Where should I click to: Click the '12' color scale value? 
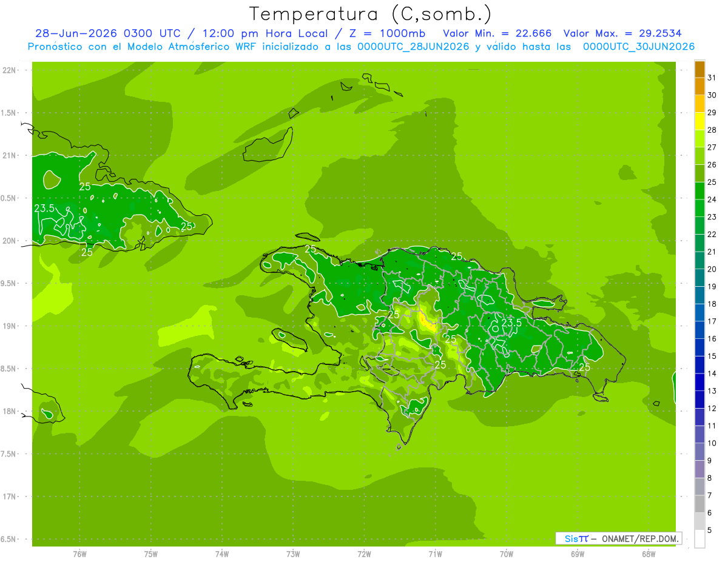click(x=712, y=409)
